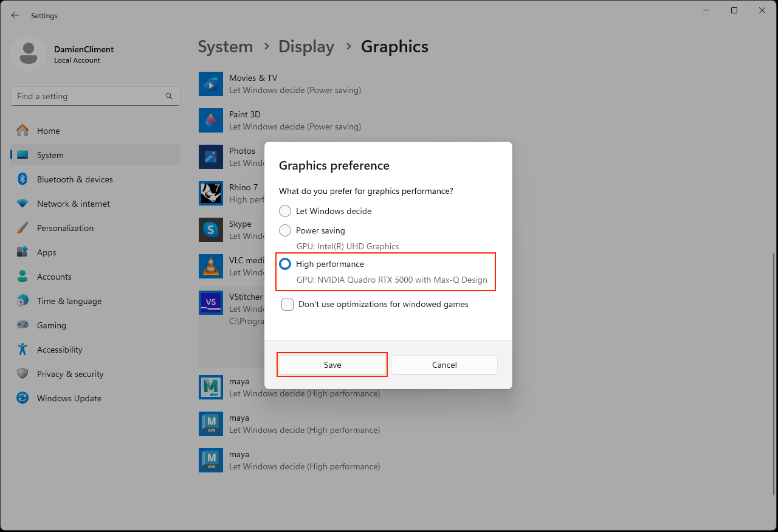Click the Rhino 7 app icon
Viewport: 778px width, 532px height.
pos(211,193)
